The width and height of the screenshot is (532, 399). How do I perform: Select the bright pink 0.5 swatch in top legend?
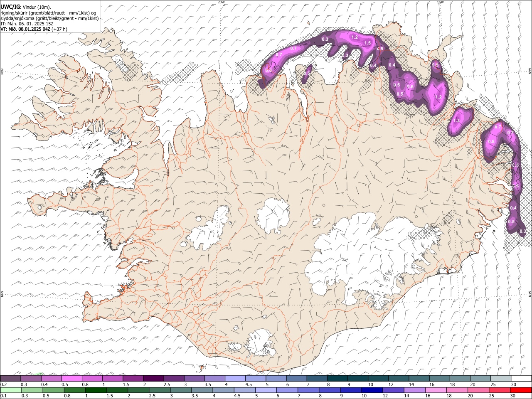click(x=71, y=378)
